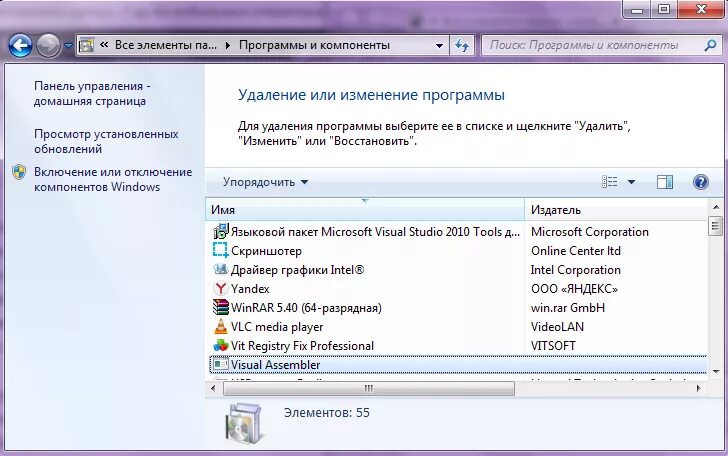Click the vertical scrollbar up arrow

(x=715, y=207)
